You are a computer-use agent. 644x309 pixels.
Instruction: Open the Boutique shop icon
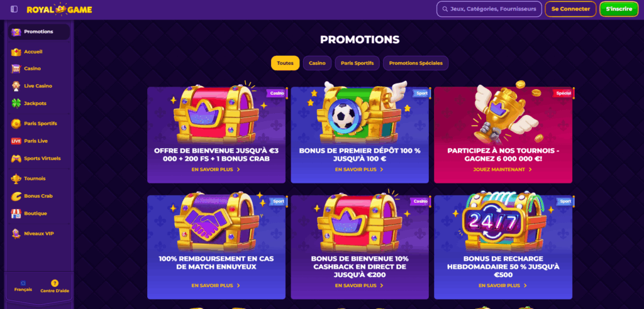[16, 214]
